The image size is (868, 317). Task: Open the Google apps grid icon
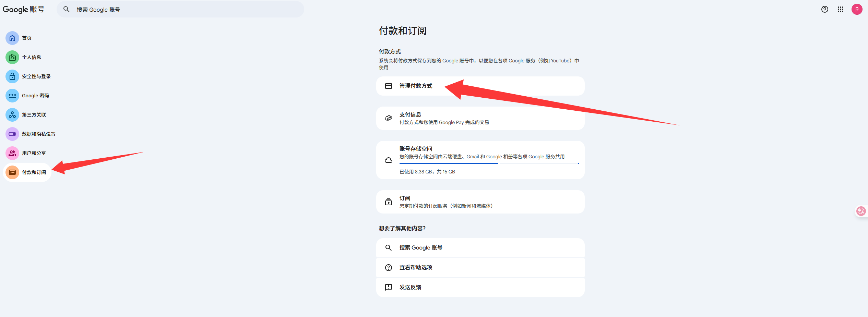(x=841, y=9)
